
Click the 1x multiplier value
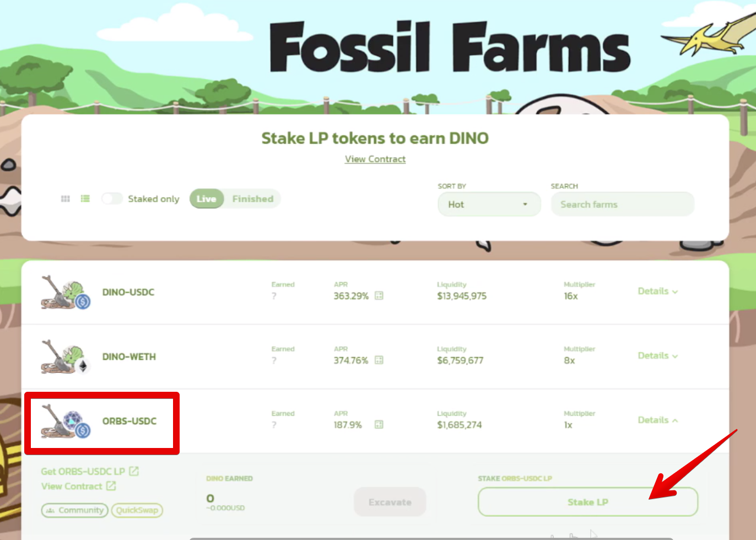pyautogui.click(x=568, y=425)
